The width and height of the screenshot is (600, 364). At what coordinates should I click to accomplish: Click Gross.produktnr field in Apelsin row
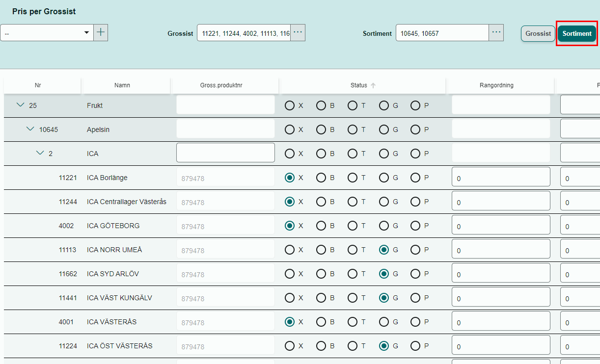tap(225, 129)
